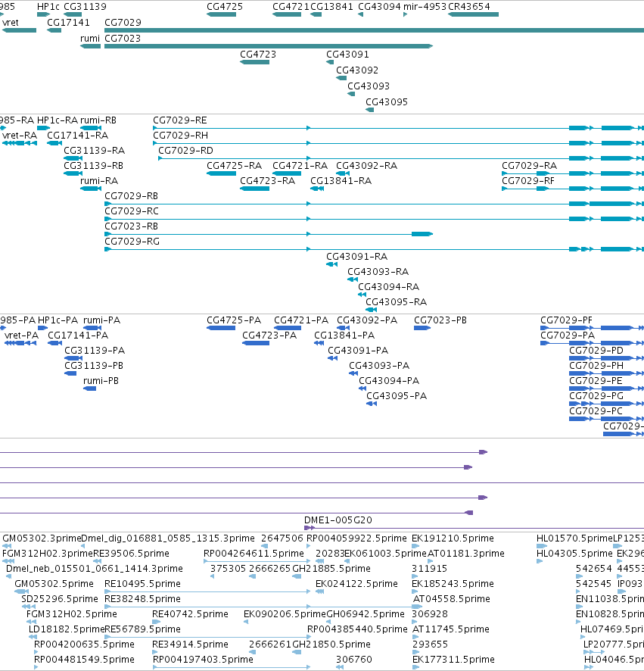Click the CG4721-RA transcript label
This screenshot has height=671, width=644.
[300, 166]
